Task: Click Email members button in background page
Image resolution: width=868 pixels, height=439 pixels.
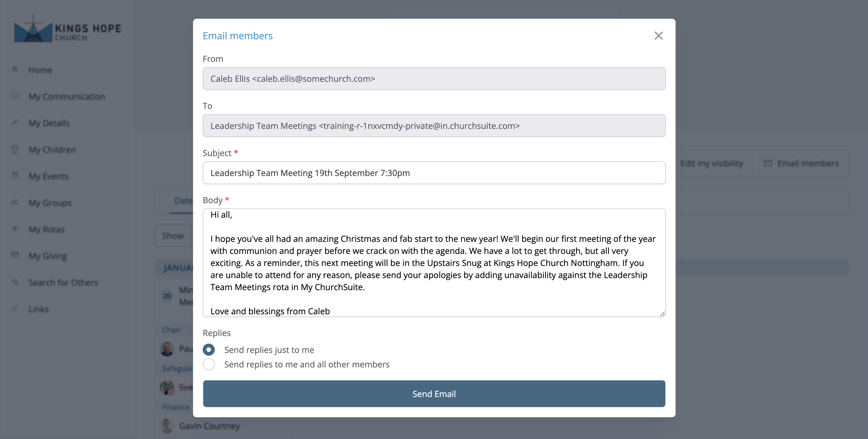Action: tap(801, 163)
